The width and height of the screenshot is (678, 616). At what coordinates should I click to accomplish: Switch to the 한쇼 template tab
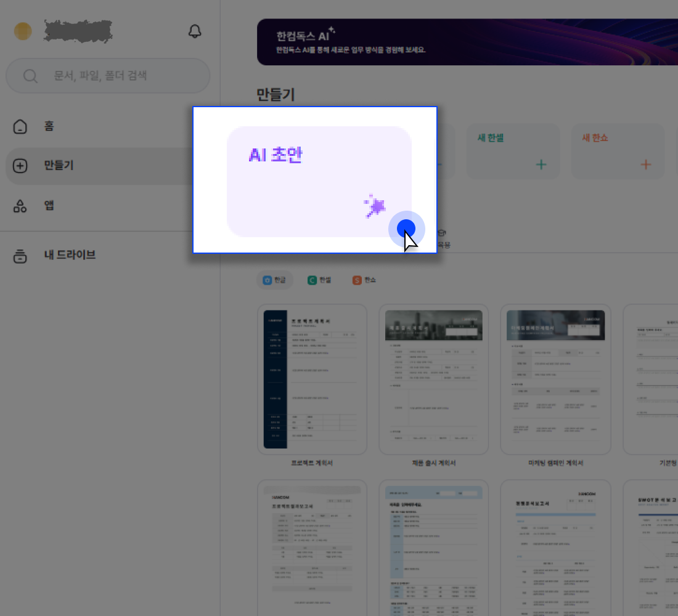click(364, 280)
